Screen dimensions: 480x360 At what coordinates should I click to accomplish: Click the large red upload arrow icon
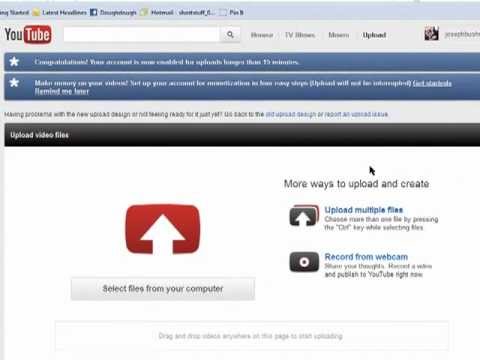click(x=163, y=229)
